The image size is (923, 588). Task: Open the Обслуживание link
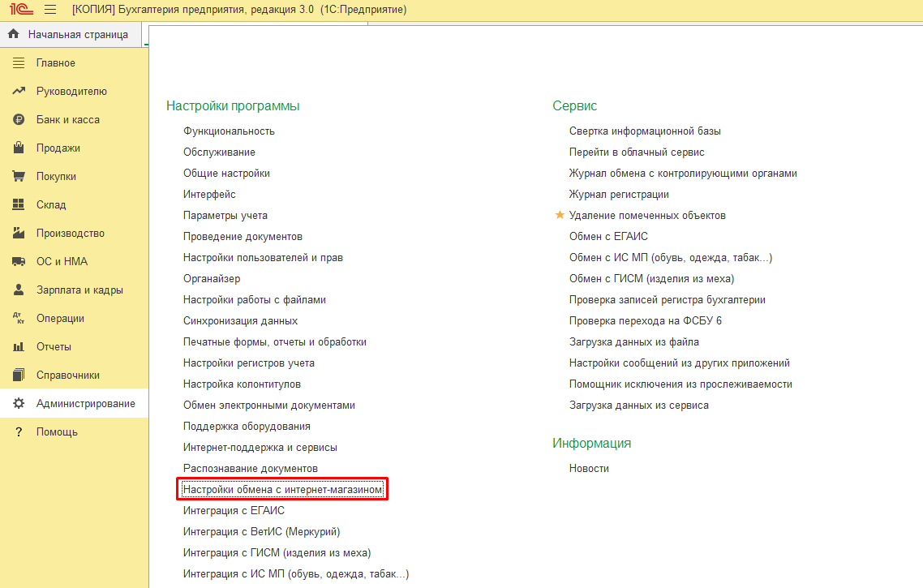[219, 152]
